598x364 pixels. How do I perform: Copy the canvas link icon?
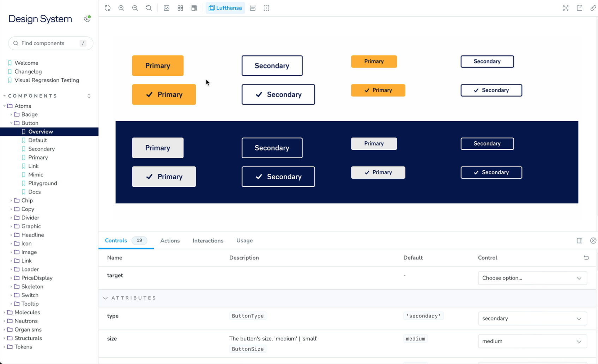(593, 8)
